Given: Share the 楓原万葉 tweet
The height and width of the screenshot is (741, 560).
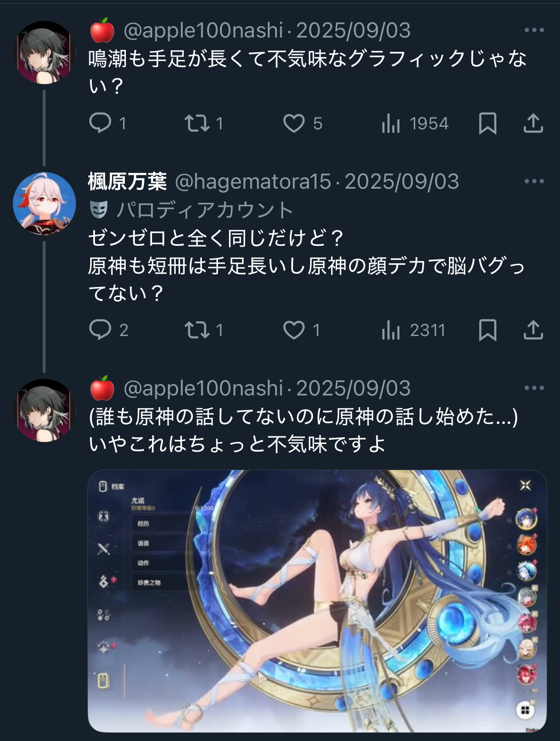Looking at the screenshot, I should 533,330.
